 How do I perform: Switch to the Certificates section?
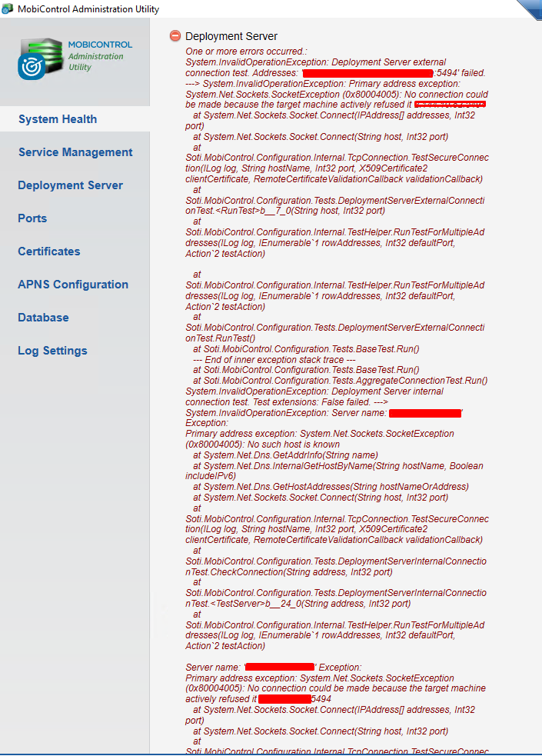[49, 251]
